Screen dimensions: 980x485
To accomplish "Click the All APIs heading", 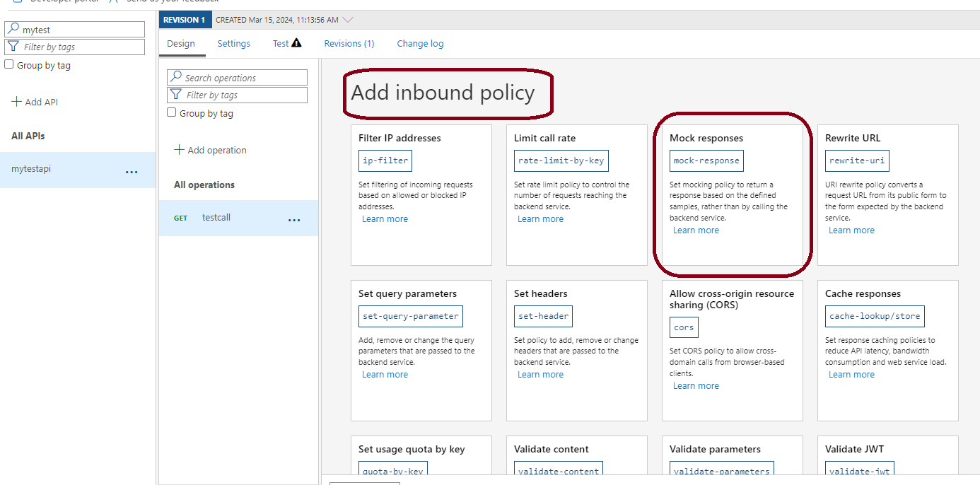I will point(28,136).
